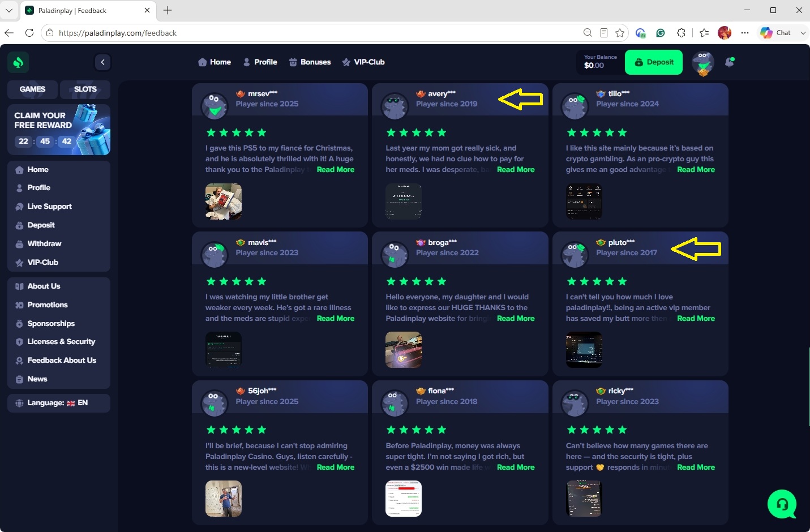810x532 pixels.
Task: Go to Bonuses in the top navigation
Action: 310,62
